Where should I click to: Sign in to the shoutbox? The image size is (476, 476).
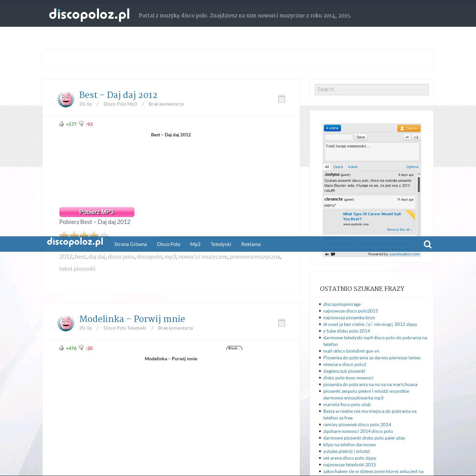(408, 128)
